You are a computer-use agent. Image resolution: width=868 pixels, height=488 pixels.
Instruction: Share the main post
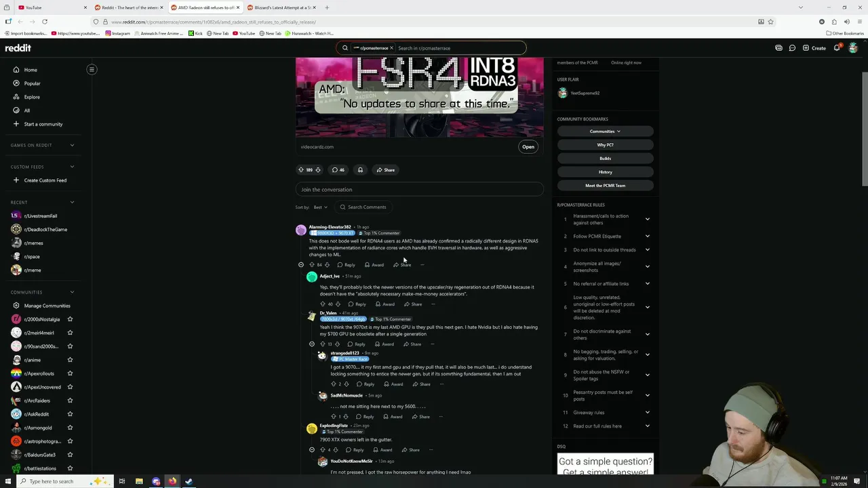[386, 170]
